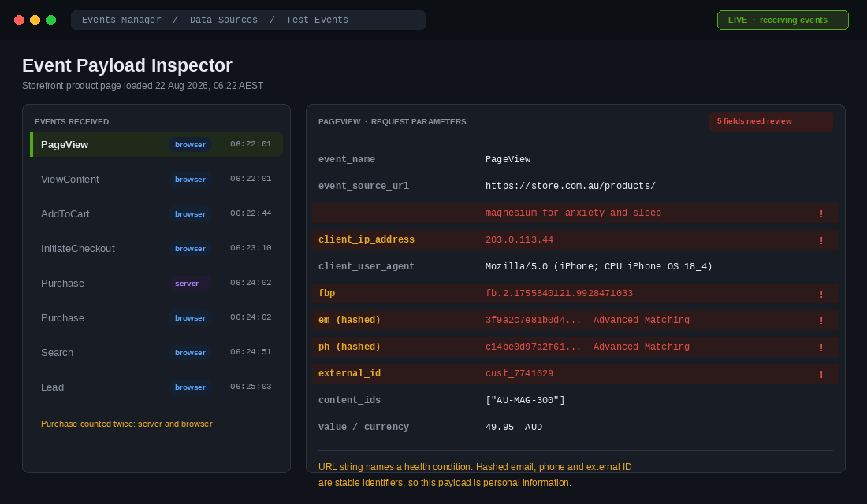Click hashed phone value c14be0d97a2f61...
The height and width of the screenshot is (504, 867).
point(534,346)
